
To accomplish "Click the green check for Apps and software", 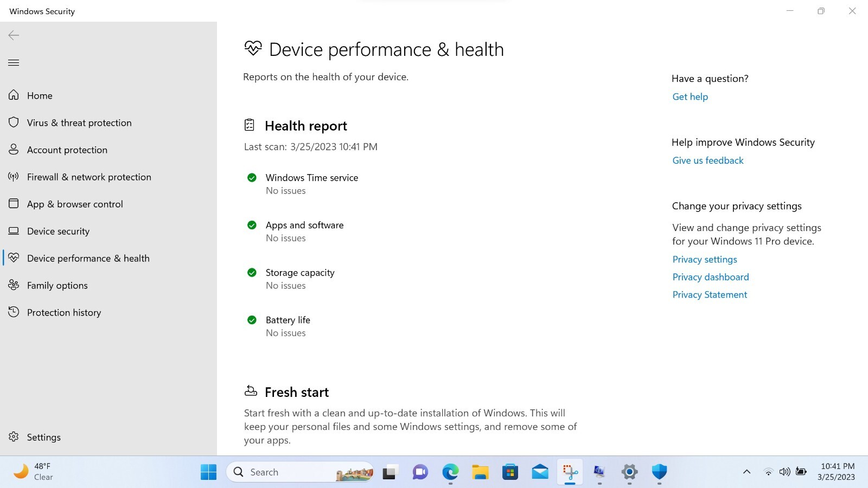I will (252, 225).
